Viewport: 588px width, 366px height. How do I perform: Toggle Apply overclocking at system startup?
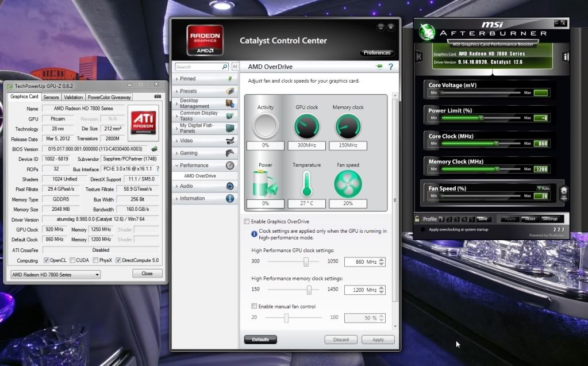[x=422, y=229]
